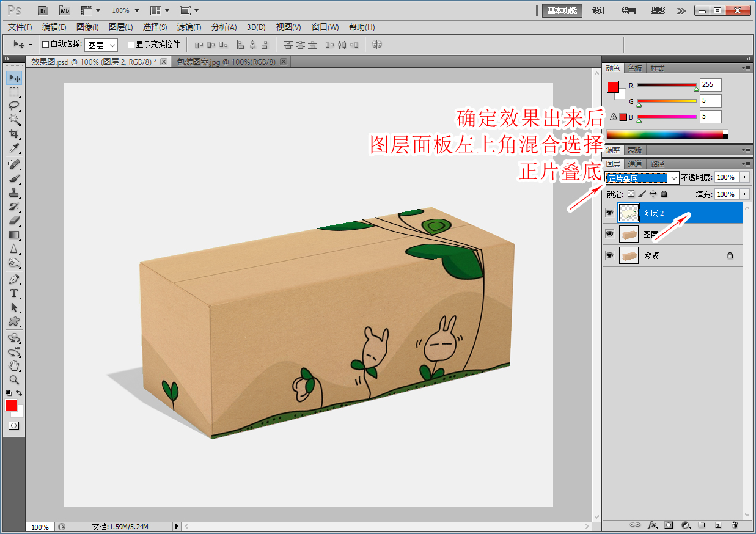Select the Rectangular Marquee tool
Image resolution: width=756 pixels, height=534 pixels.
coord(13,92)
